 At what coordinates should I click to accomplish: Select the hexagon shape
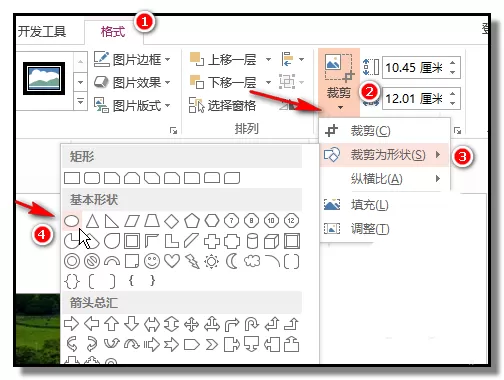pyautogui.click(x=212, y=221)
